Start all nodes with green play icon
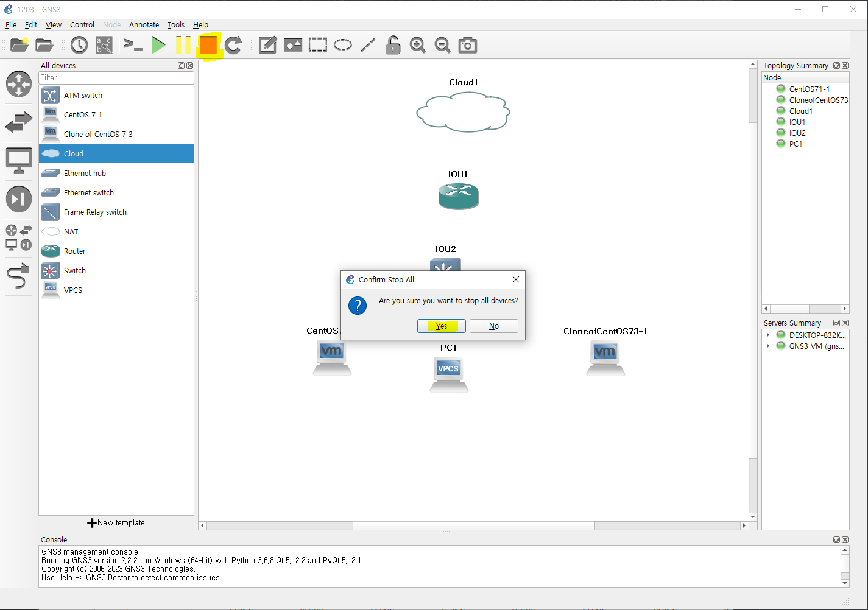868x610 pixels. point(158,45)
